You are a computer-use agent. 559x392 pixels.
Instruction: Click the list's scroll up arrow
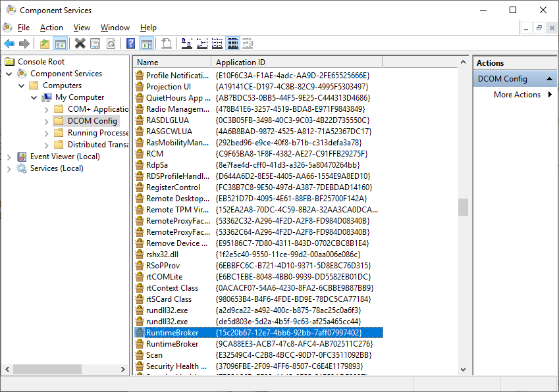463,62
